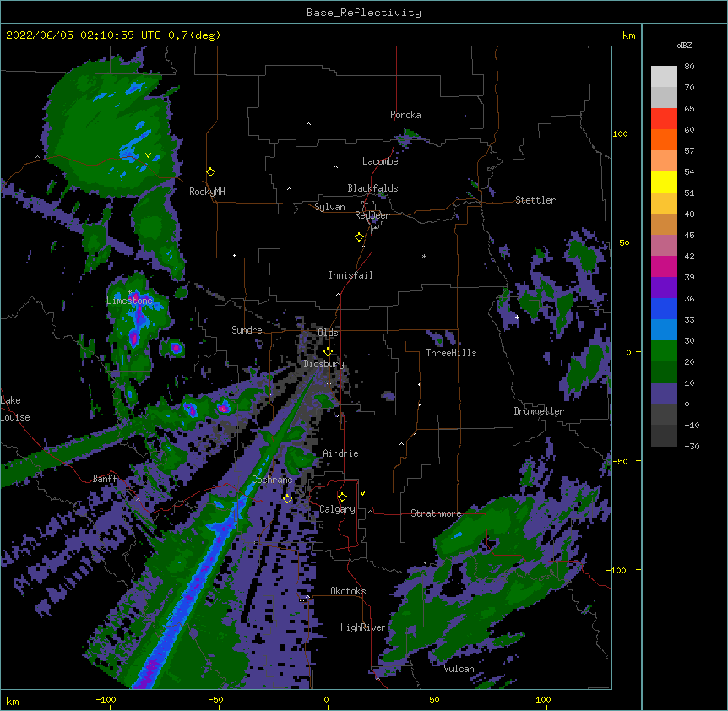Pick the bright green 20-30 dBZ swatch
The image size is (728, 711).
tap(664, 351)
